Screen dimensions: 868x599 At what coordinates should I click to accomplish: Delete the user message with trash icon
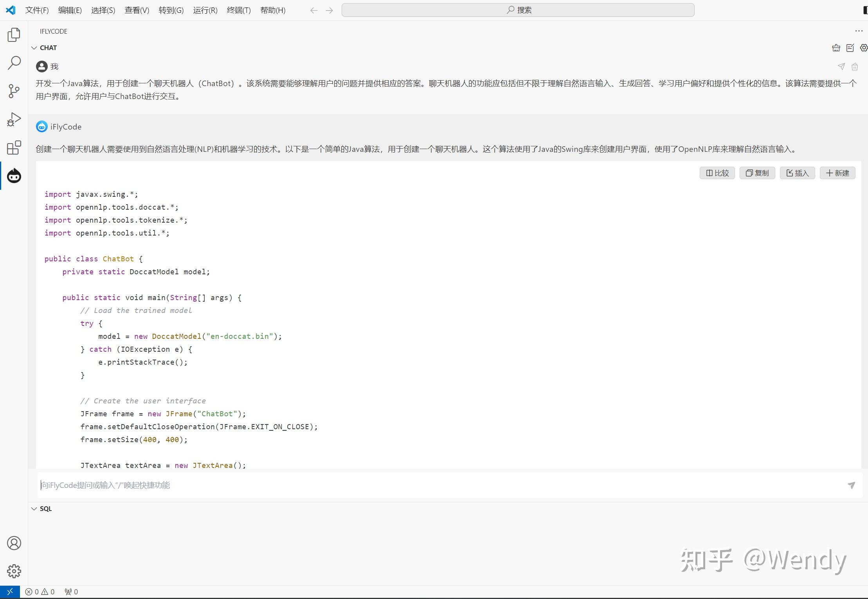coord(855,67)
